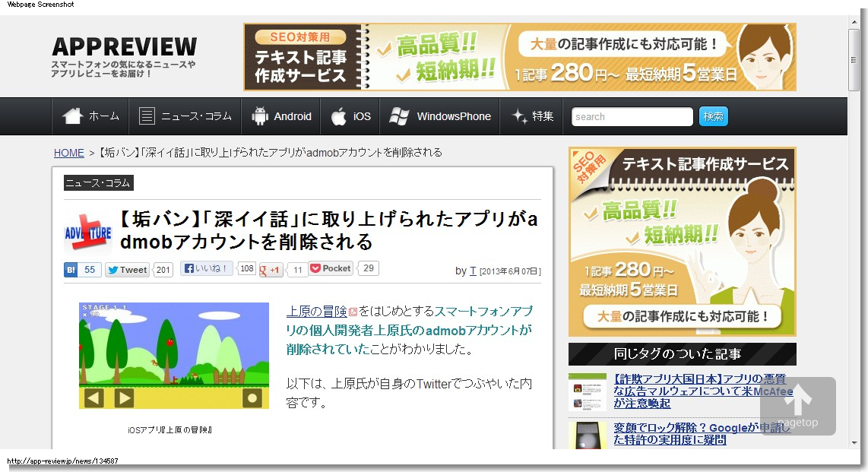The width and height of the screenshot is (868, 472).
Task: Click the 上原の冒険 game screenshot
Action: (x=174, y=355)
